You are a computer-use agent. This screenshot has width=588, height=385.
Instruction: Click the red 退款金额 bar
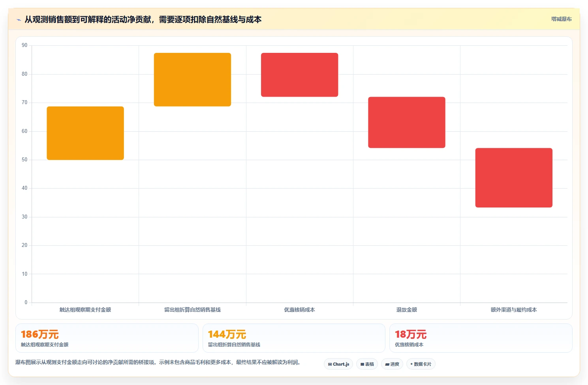point(407,122)
